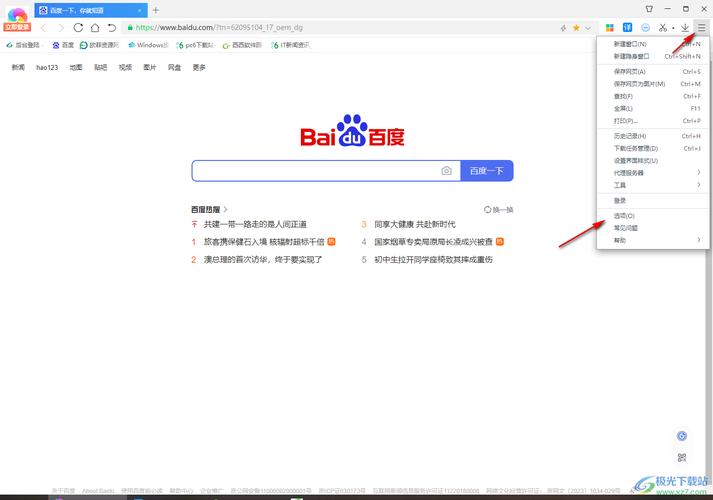
Task: Click the QR code icon at bottom right
Action: 682,457
